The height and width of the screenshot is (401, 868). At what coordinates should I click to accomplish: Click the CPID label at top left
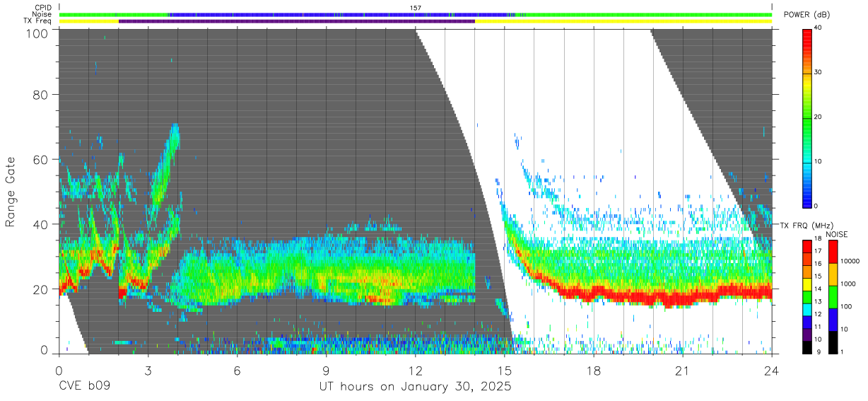point(43,8)
